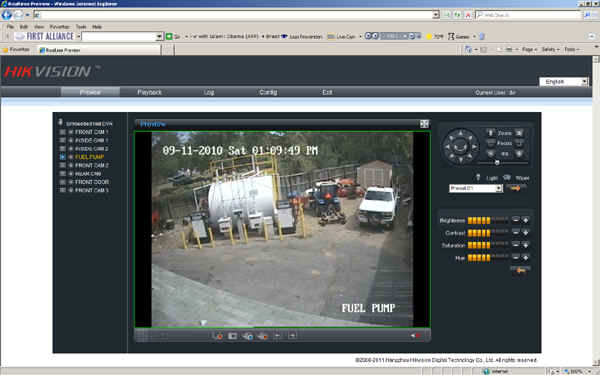
Task: Take a snapshot with the capture icon
Action: pos(233,336)
